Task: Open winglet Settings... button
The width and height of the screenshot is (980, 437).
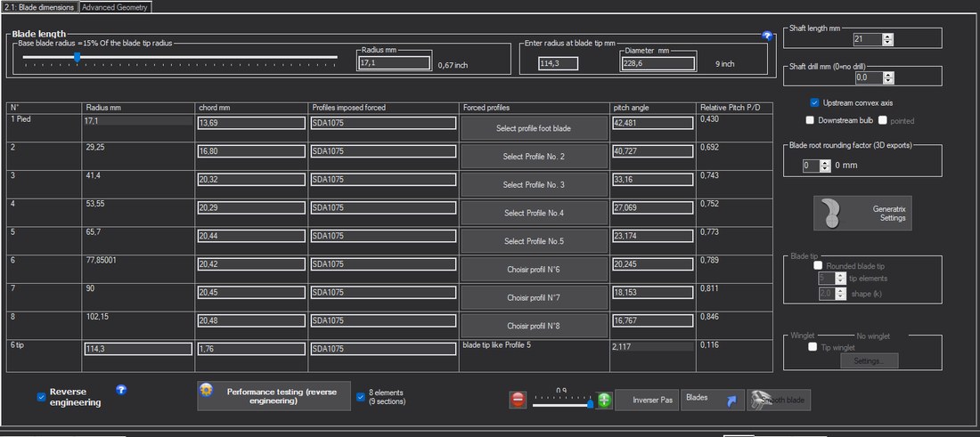Action: [x=869, y=360]
